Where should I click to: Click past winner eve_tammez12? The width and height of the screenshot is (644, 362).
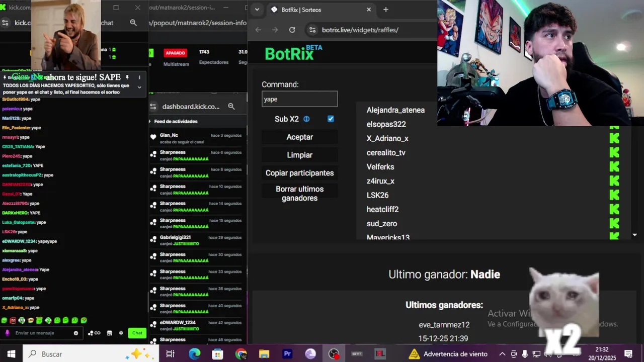point(444,325)
